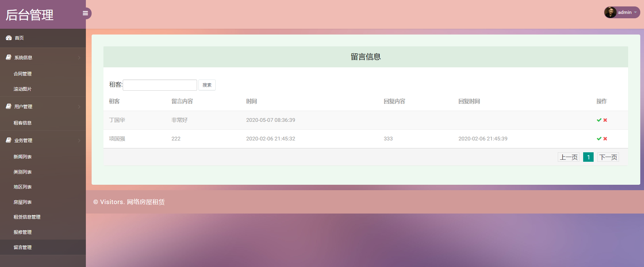644x267 pixels.
Task: Expand the 系统信息 chevron
Action: coord(79,58)
